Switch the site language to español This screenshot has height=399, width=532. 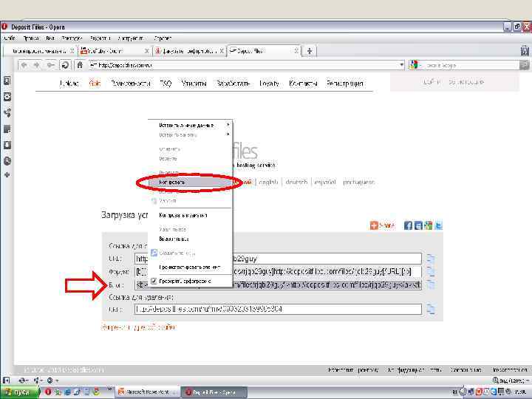pyautogui.click(x=325, y=183)
